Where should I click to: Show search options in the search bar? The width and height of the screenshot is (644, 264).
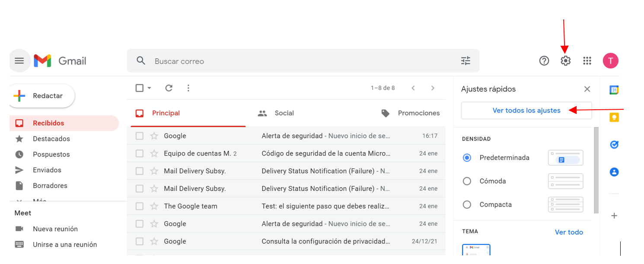point(465,61)
